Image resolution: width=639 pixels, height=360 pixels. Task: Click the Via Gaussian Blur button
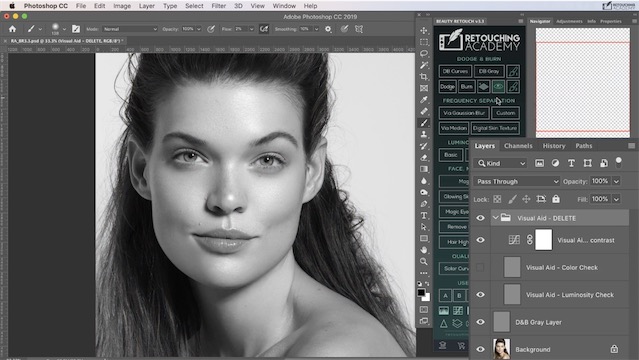[464, 113]
